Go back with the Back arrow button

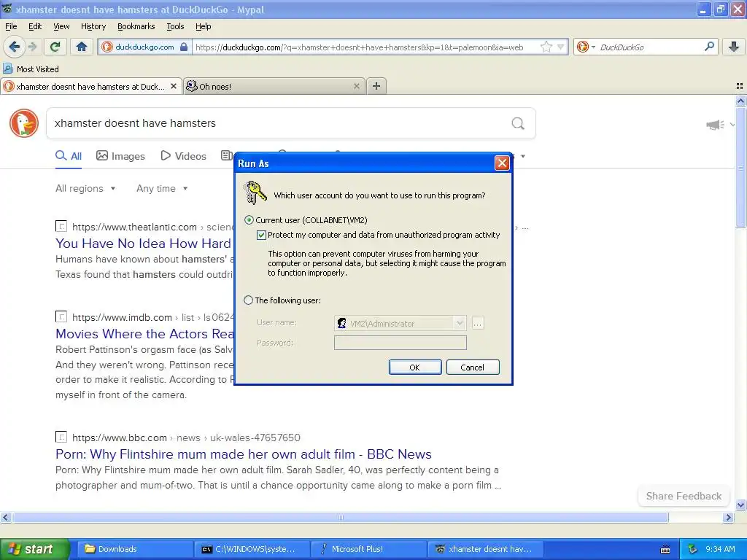pos(14,47)
